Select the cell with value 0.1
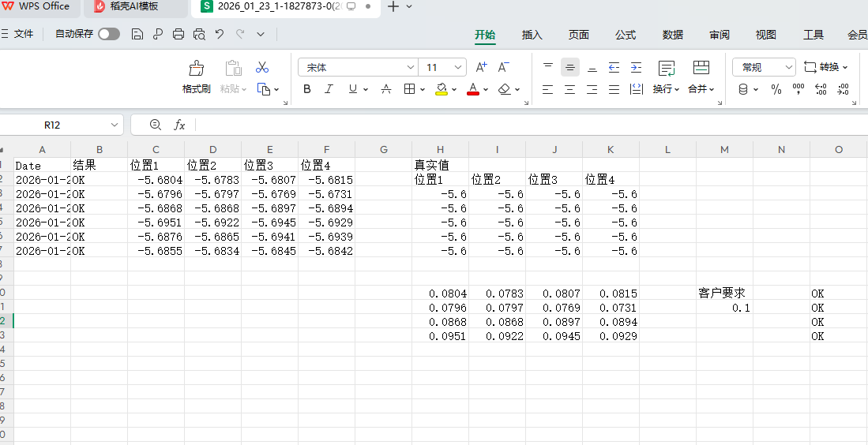The width and height of the screenshot is (868, 445). (724, 308)
